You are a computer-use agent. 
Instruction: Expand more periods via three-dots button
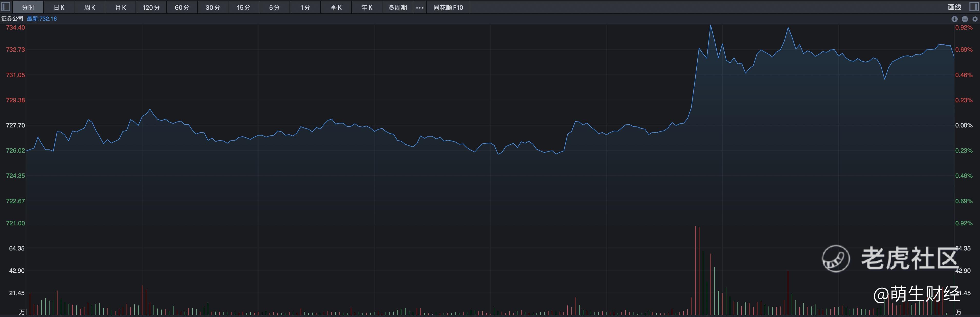420,7
